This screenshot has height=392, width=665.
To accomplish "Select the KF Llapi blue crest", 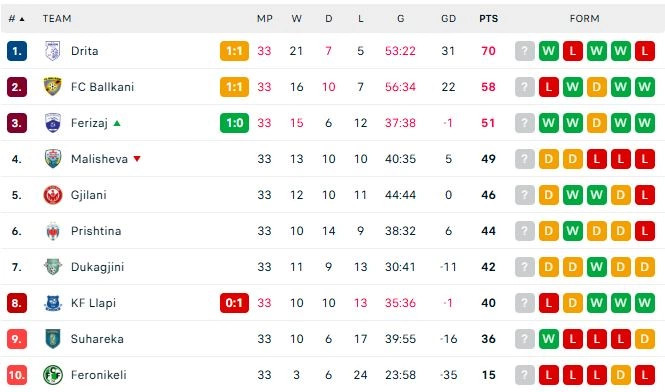I will click(53, 303).
